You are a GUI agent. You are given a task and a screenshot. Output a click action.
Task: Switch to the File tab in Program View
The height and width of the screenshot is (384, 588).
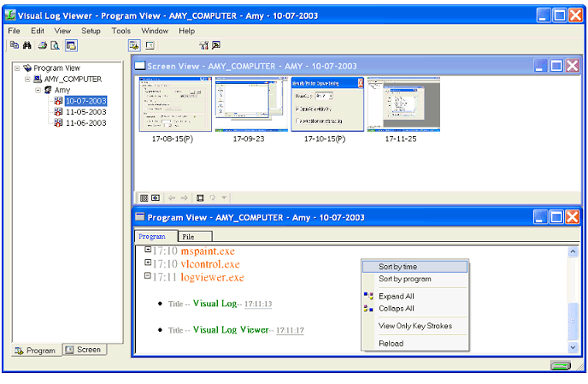pos(195,237)
